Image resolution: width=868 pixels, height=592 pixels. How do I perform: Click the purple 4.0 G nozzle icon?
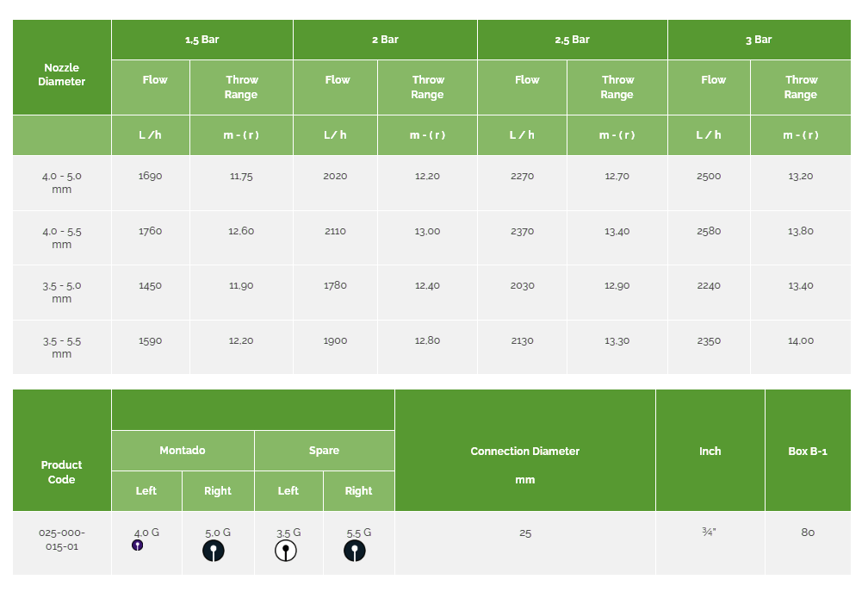click(x=137, y=545)
